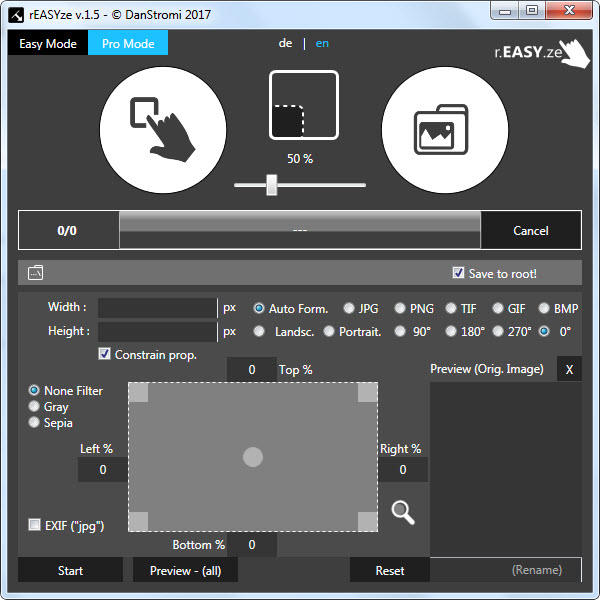Click the image folder icon circle
The image size is (600, 600).
pyautogui.click(x=445, y=130)
